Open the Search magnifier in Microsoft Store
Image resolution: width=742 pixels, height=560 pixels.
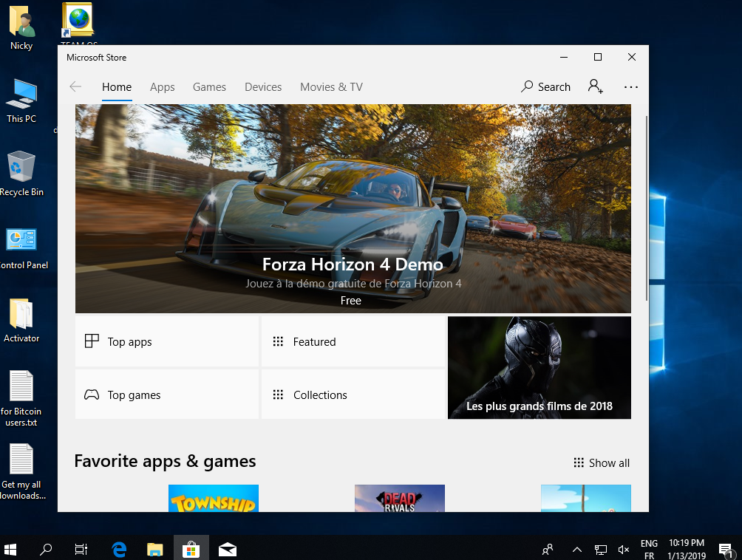point(545,86)
